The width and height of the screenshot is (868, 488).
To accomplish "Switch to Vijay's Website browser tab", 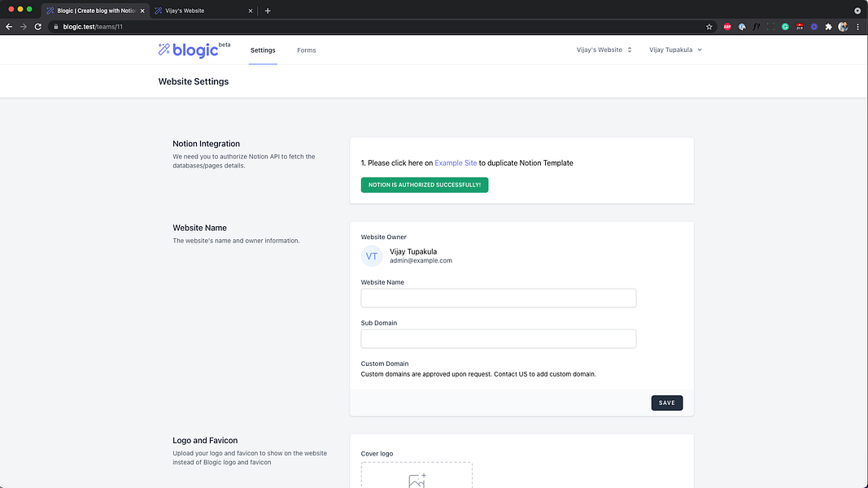I will point(203,11).
